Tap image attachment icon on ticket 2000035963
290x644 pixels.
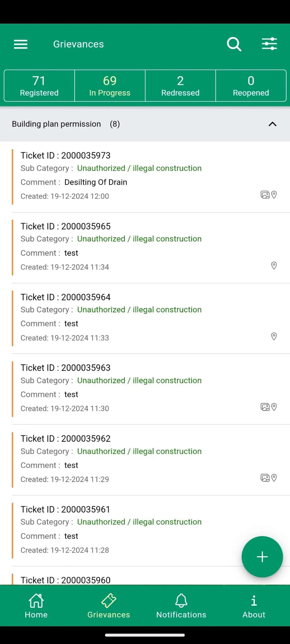[265, 407]
